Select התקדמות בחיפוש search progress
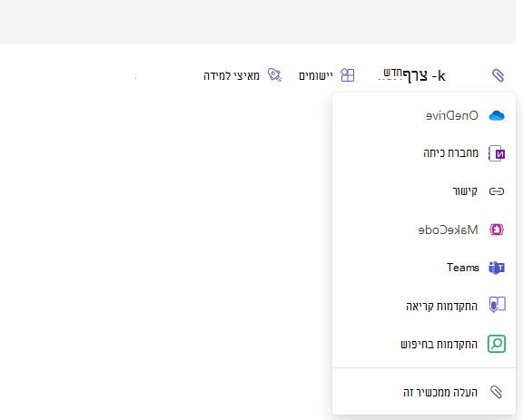The image size is (523, 420). (x=424, y=344)
